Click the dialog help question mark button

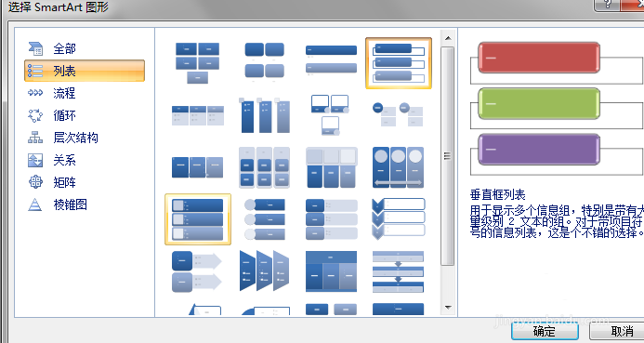[607, 5]
